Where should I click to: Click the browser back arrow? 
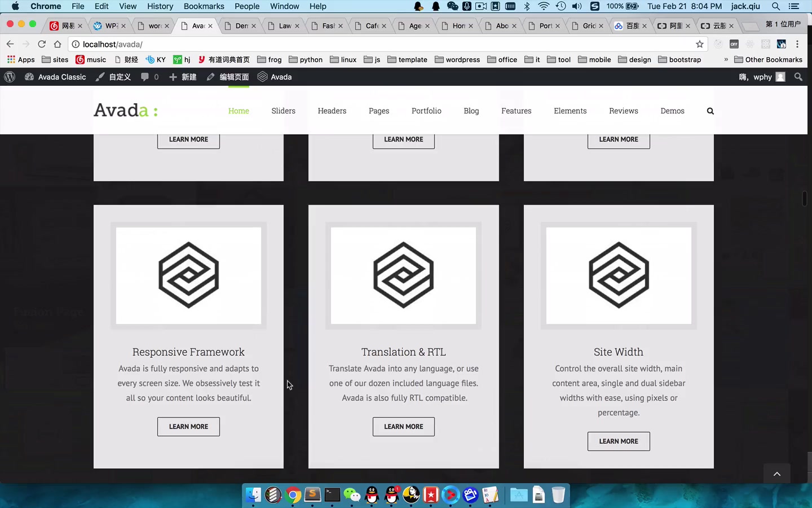click(x=10, y=44)
